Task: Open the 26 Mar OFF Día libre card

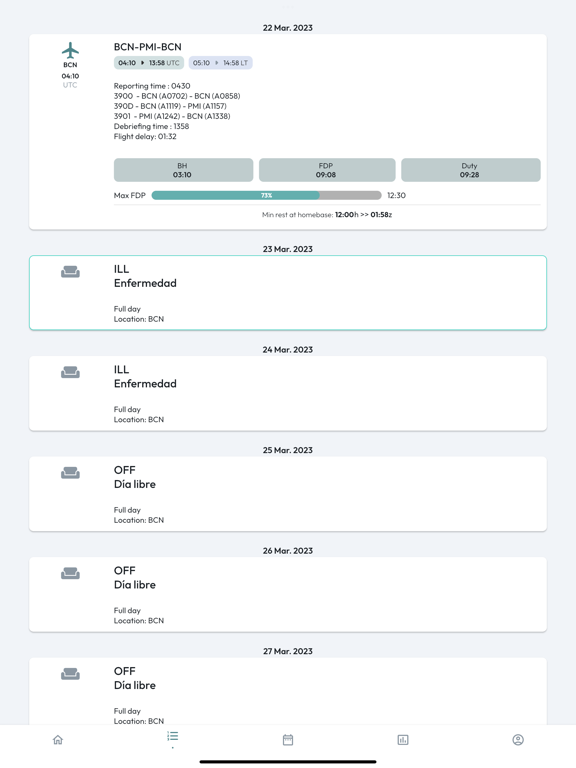Action: (288, 594)
